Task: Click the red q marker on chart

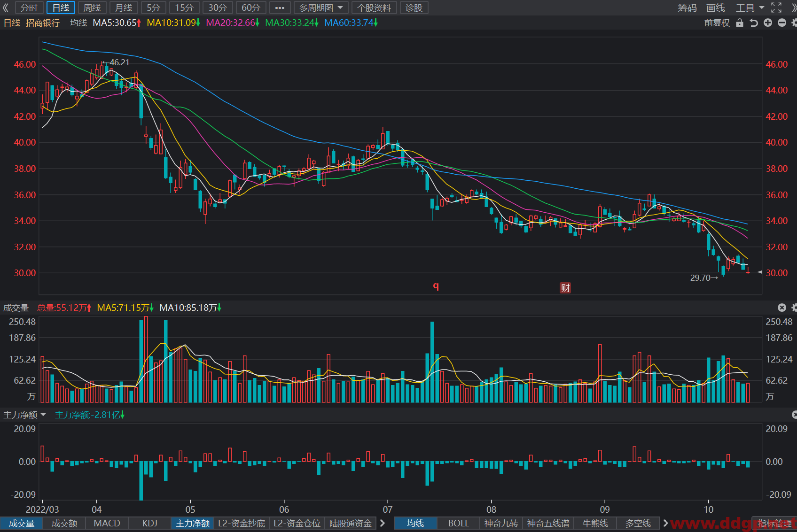Action: (x=436, y=285)
